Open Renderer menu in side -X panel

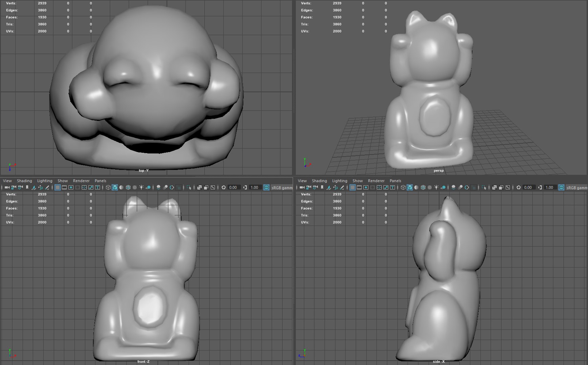376,181
